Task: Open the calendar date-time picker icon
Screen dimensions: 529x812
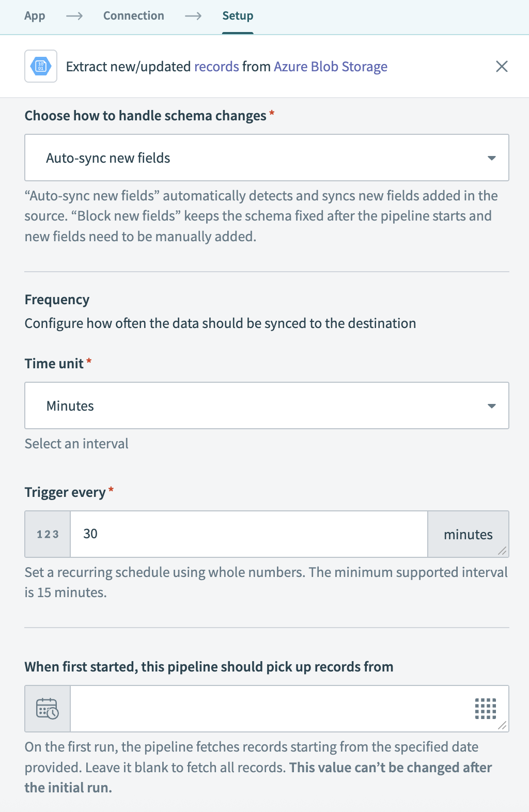Action: click(x=47, y=709)
